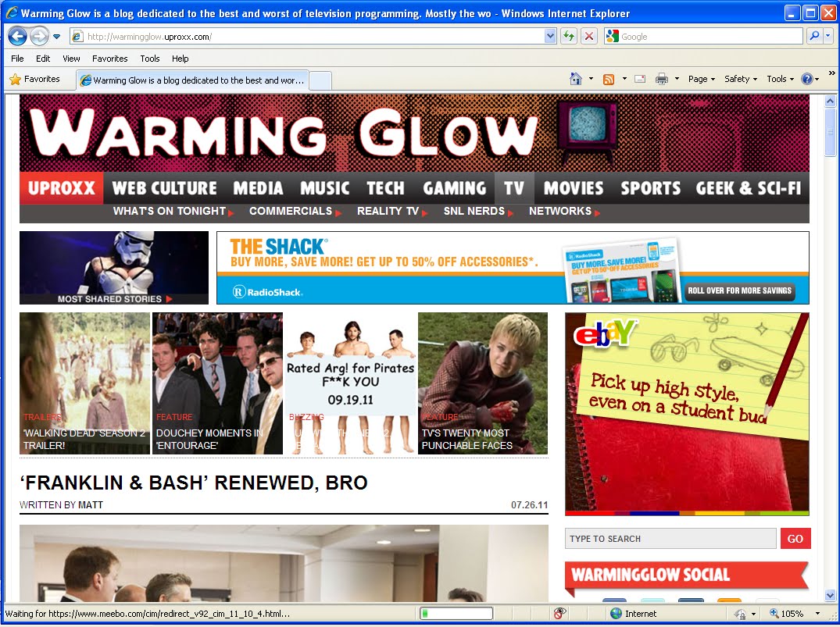Open Walking Dead Season 2 trailer thumbnail
This screenshot has width=840, height=627.
pyautogui.click(x=84, y=383)
